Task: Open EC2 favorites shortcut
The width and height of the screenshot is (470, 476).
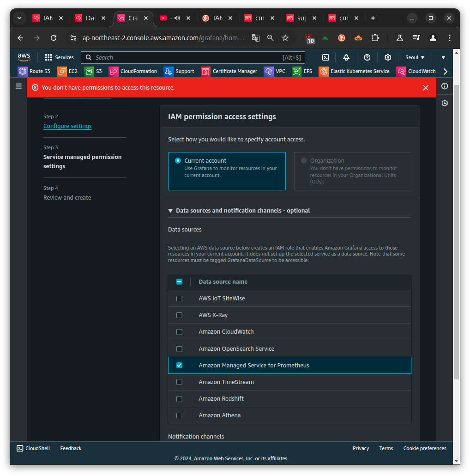Action: coord(67,71)
